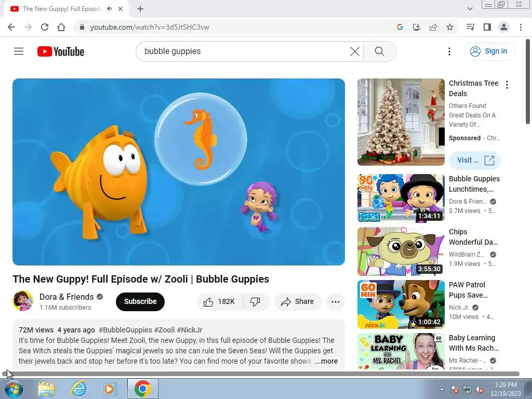Open Windows Explorer from taskbar
Screen dimensions: 532x399
pos(46,389)
